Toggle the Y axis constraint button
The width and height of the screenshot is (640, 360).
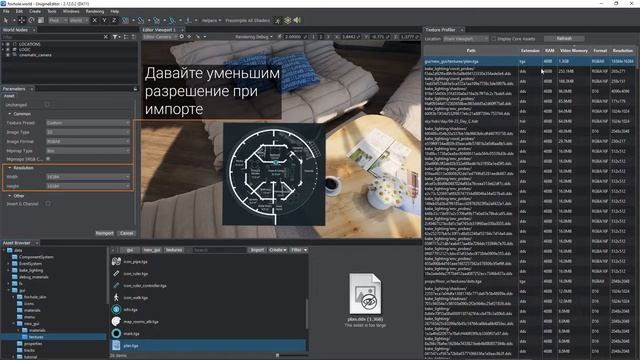coord(104,20)
